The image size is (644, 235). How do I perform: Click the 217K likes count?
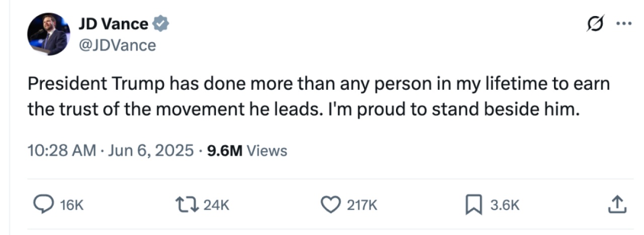point(361,205)
